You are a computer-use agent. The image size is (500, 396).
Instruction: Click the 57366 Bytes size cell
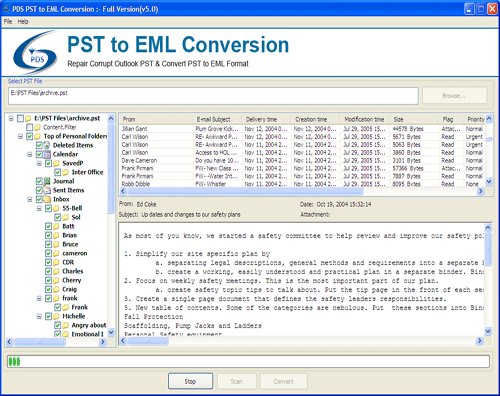coord(408,168)
